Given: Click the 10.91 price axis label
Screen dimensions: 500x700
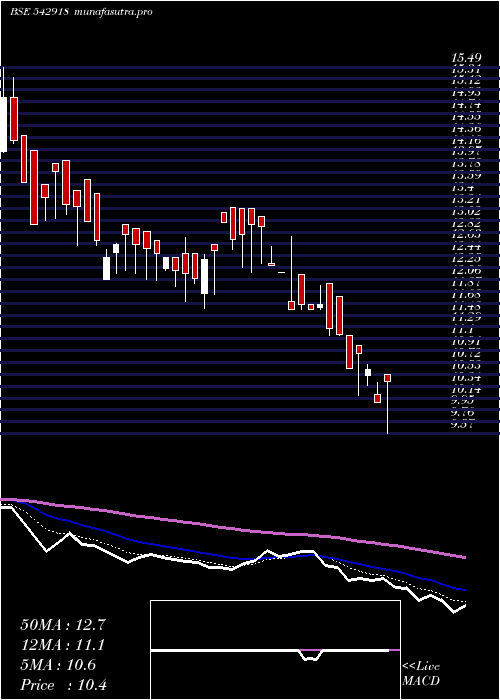Looking at the screenshot, I should tap(466, 341).
